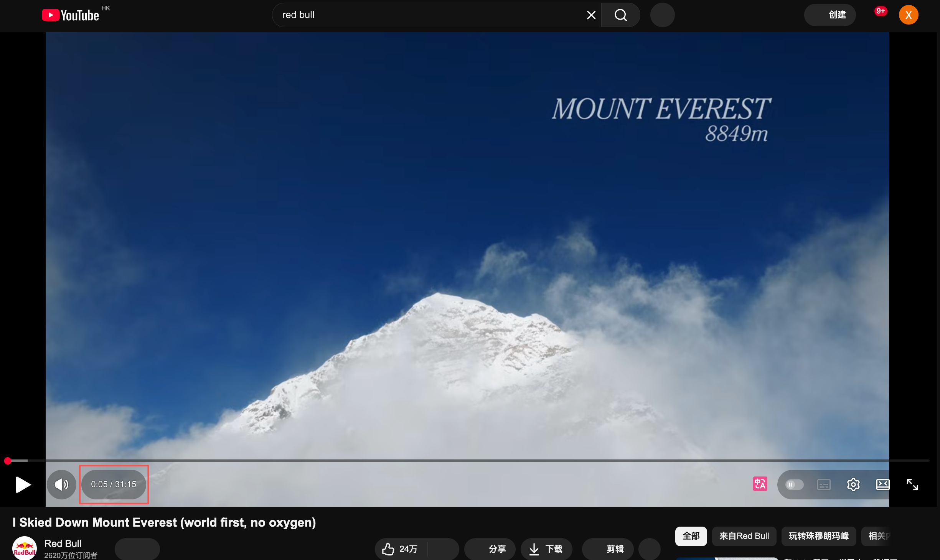The image size is (940, 560).
Task: Open video settings gear menu
Action: tap(853, 484)
